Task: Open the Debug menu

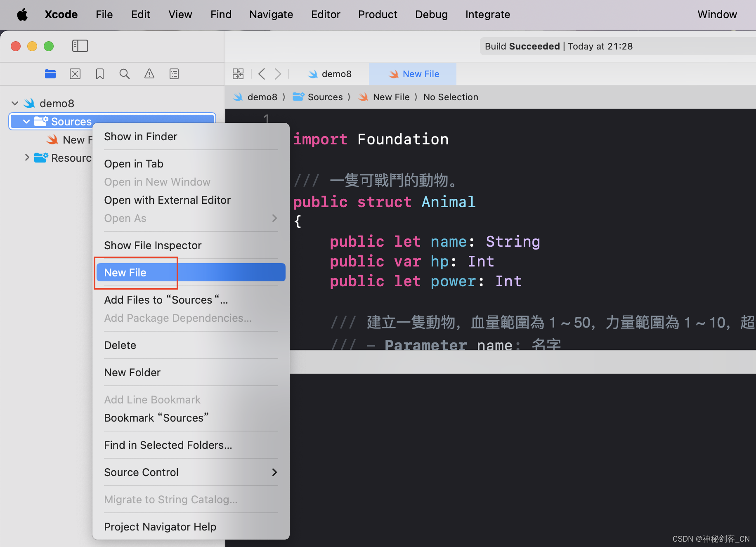Action: pos(432,14)
